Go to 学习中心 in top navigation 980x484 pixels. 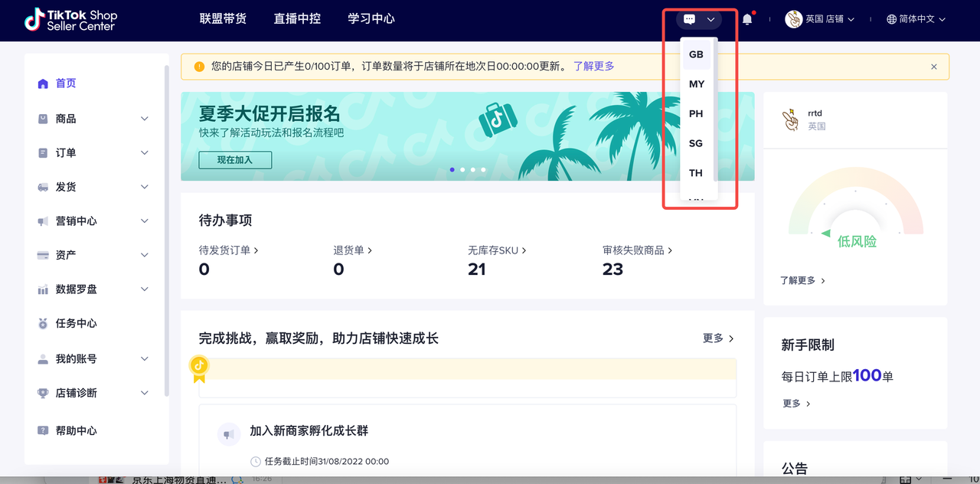click(371, 18)
